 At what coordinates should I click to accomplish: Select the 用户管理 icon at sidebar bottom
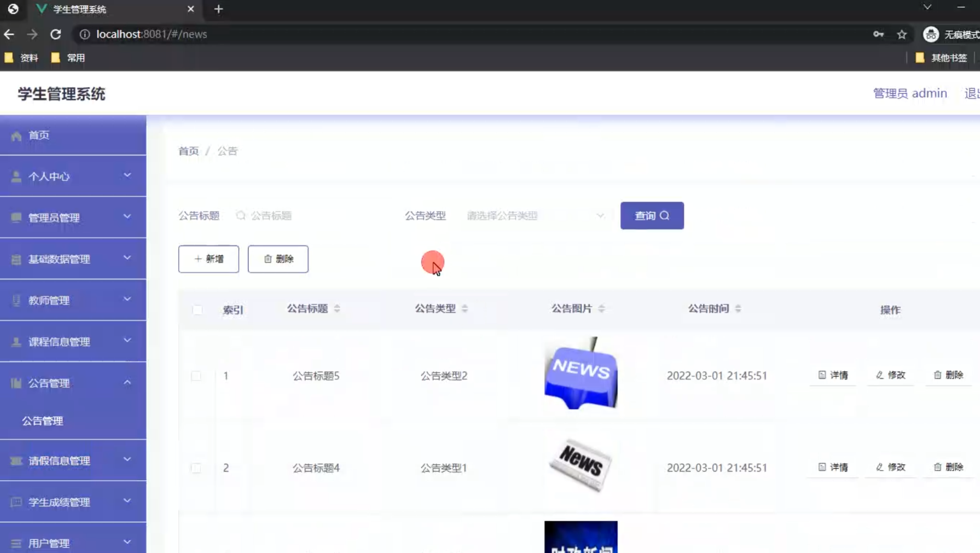(x=16, y=543)
